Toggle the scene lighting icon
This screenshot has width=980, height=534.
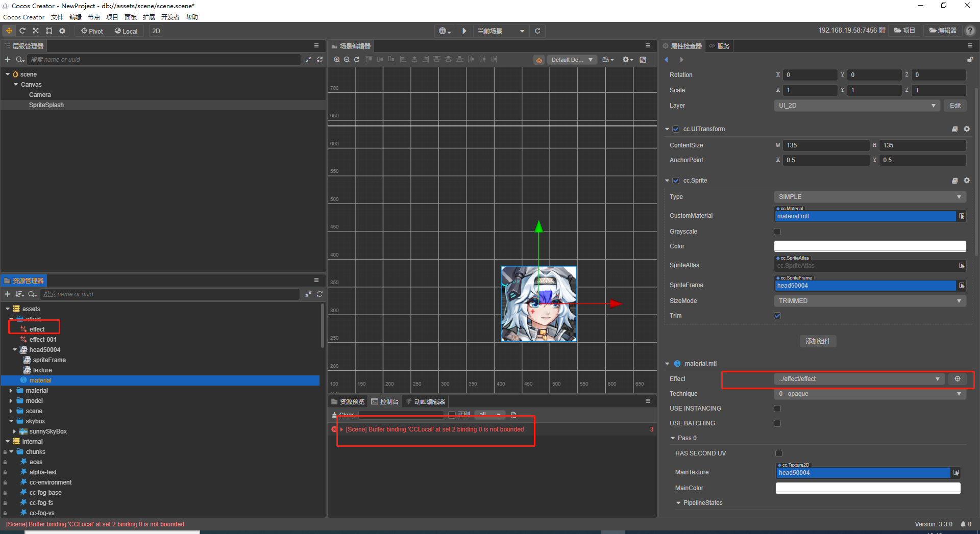[x=539, y=60]
